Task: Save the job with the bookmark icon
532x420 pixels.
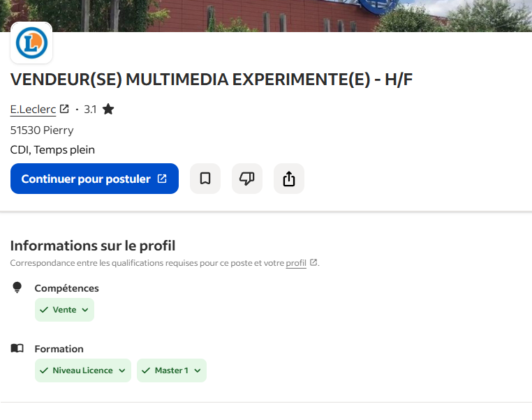Action: pos(205,179)
